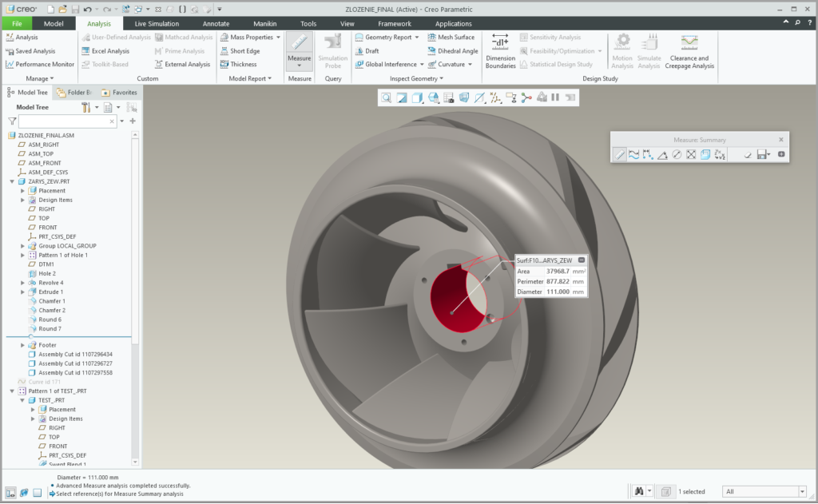Click the Short Edge button
Viewport: 818px width, 504px height.
point(244,50)
